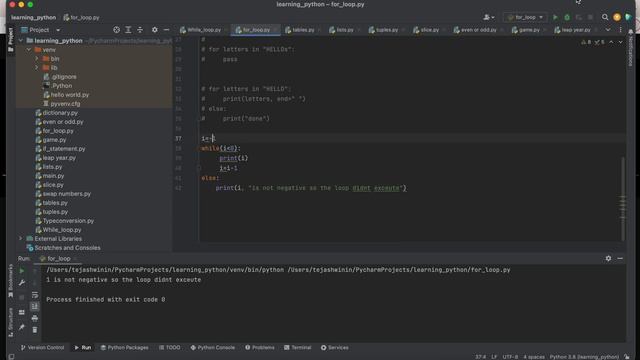The width and height of the screenshot is (640, 360).
Task: Toggle soft-wrap in Run console
Action: coord(35,295)
